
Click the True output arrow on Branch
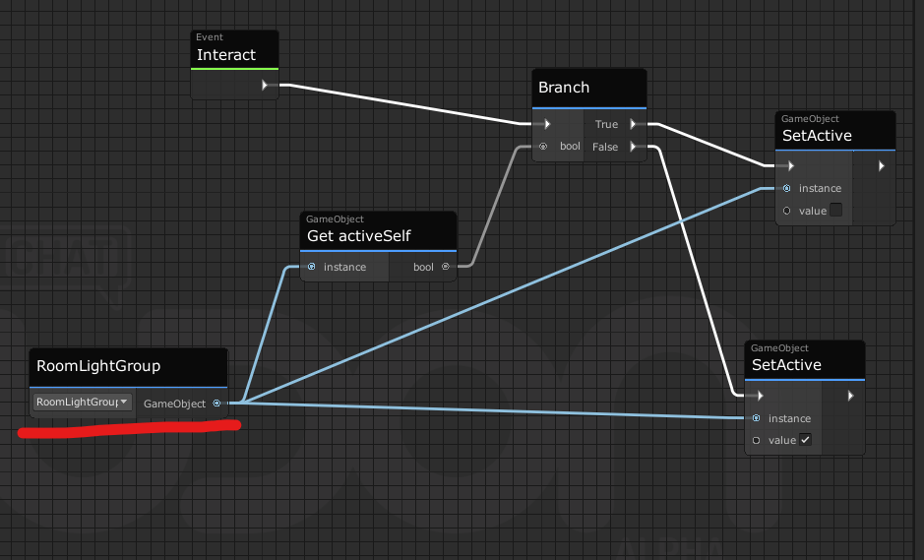pyautogui.click(x=633, y=125)
